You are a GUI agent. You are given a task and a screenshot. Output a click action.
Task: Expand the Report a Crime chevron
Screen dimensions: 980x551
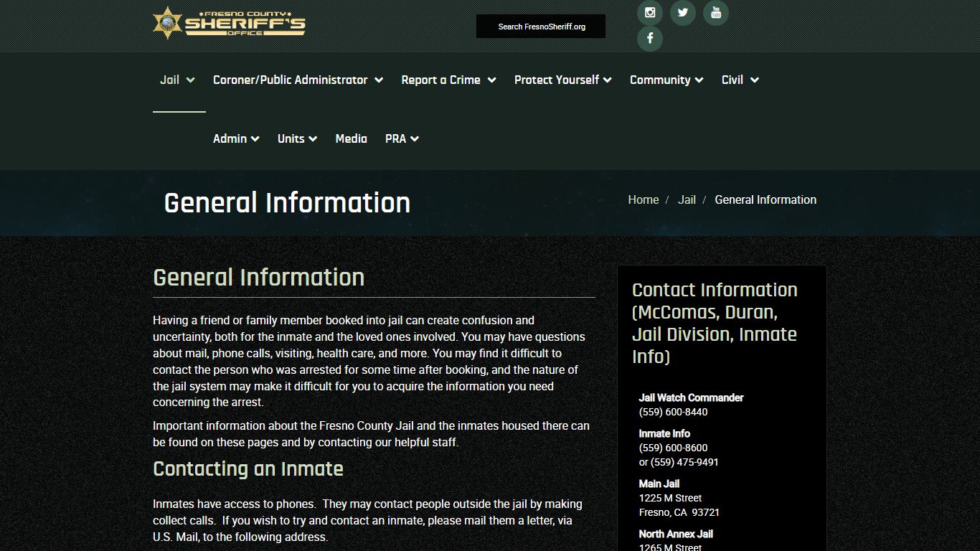[491, 80]
